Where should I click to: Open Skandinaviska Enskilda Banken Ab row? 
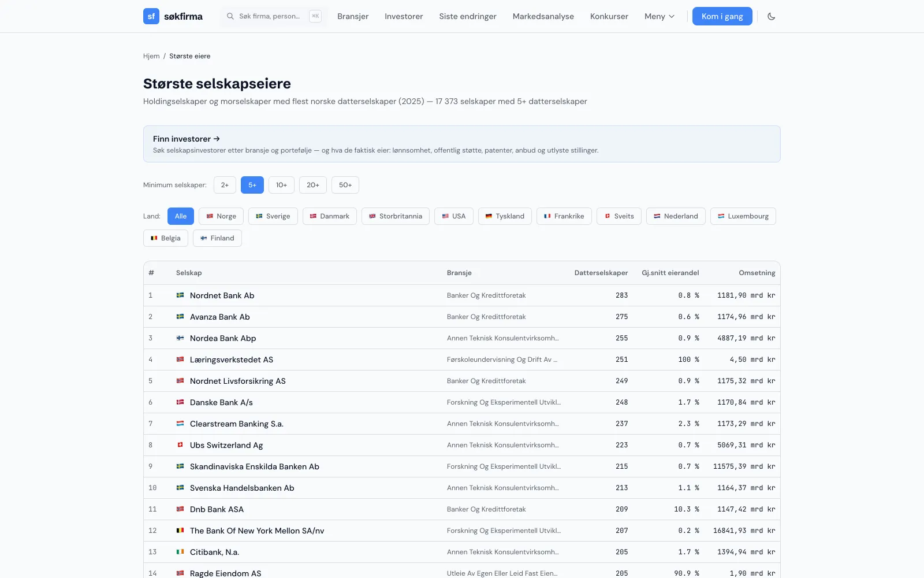(x=462, y=466)
